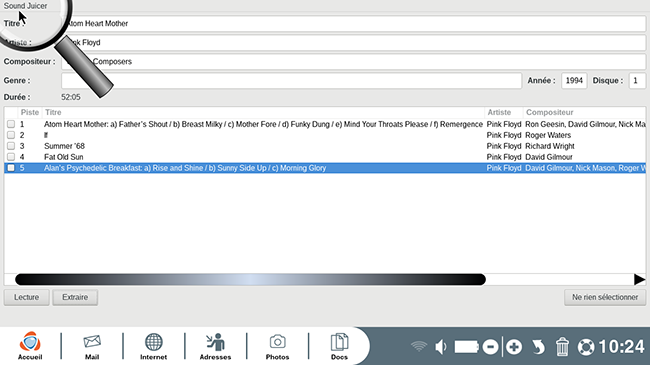Check the box for Summer '68 track
This screenshot has width=650, height=365.
click(x=11, y=146)
